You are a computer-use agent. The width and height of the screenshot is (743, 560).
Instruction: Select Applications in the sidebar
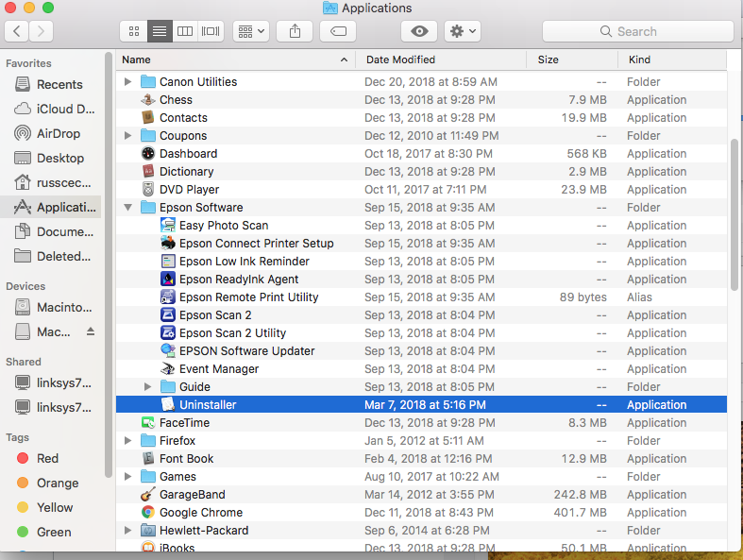point(51,207)
